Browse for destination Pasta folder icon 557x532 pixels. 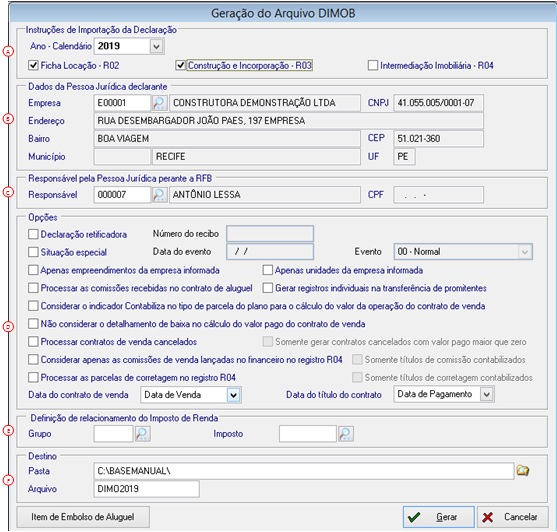tap(523, 471)
